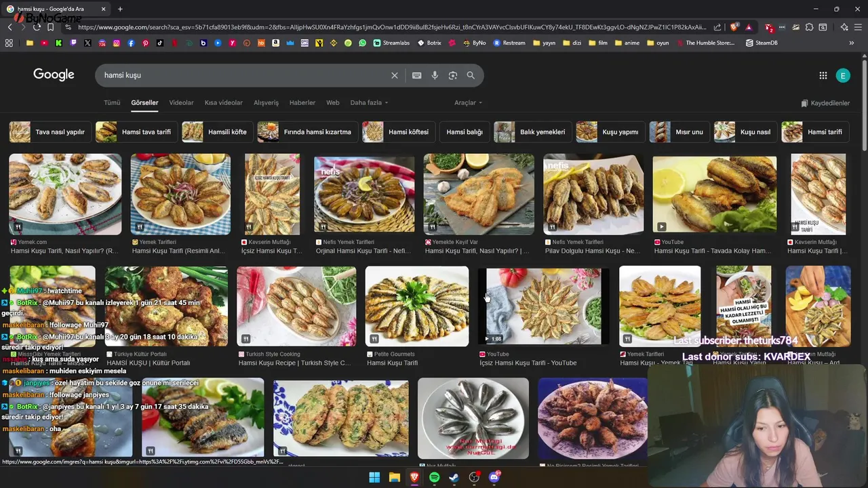The height and width of the screenshot is (488, 868).
Task: Open the X (Twitter) bookmark icon
Action: click(x=87, y=43)
